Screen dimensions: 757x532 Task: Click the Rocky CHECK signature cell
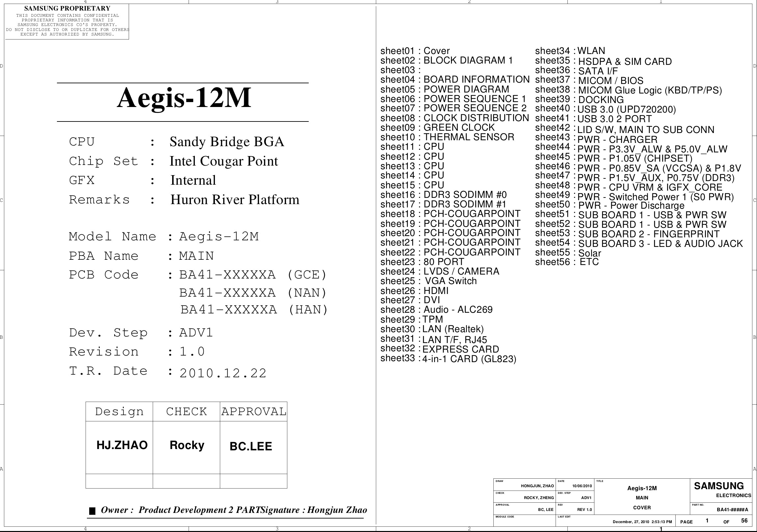[187, 446]
